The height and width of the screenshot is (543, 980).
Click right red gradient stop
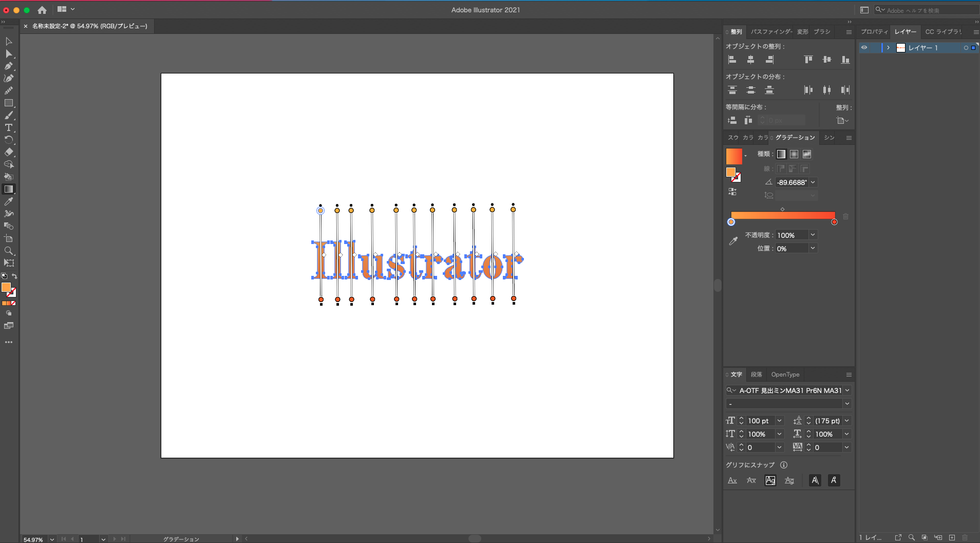coord(834,222)
